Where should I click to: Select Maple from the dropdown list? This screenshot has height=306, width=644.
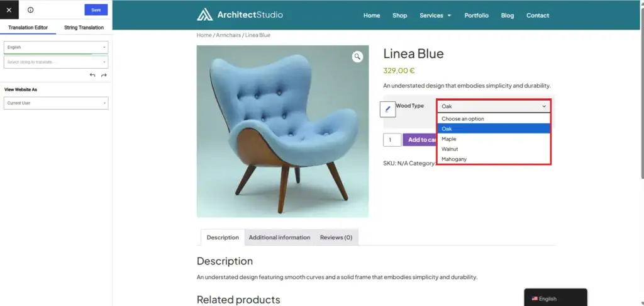(x=494, y=139)
